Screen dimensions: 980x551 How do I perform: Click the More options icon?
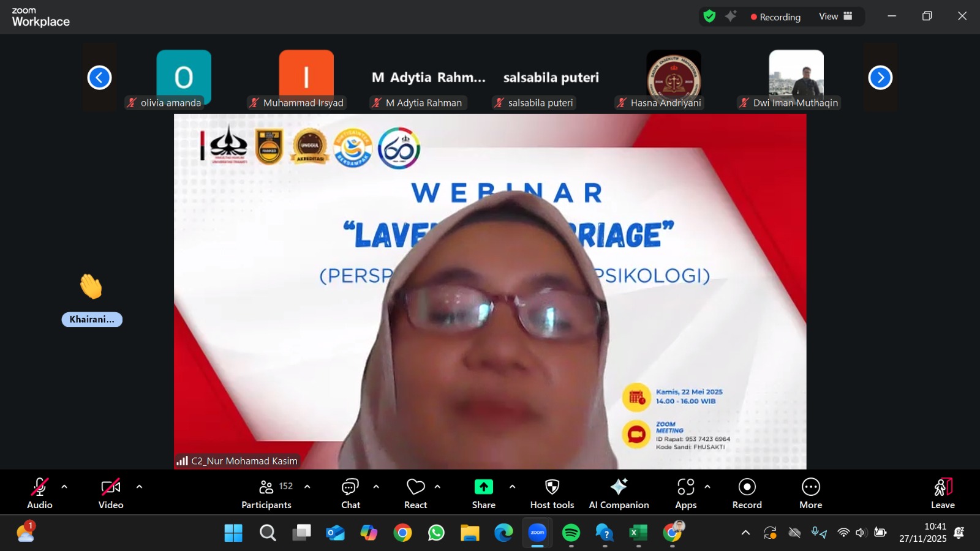pos(810,487)
